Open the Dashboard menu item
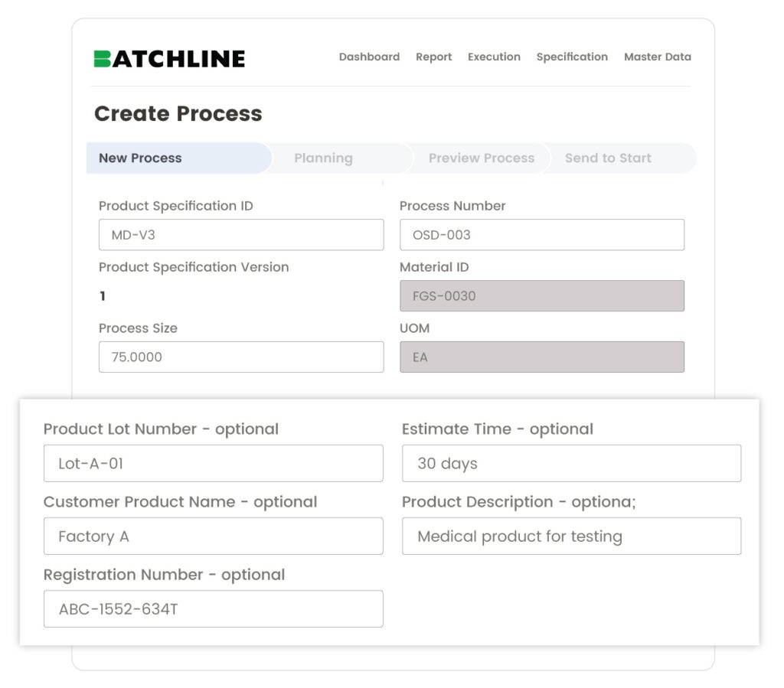This screenshot has width=784, height=688. [369, 57]
